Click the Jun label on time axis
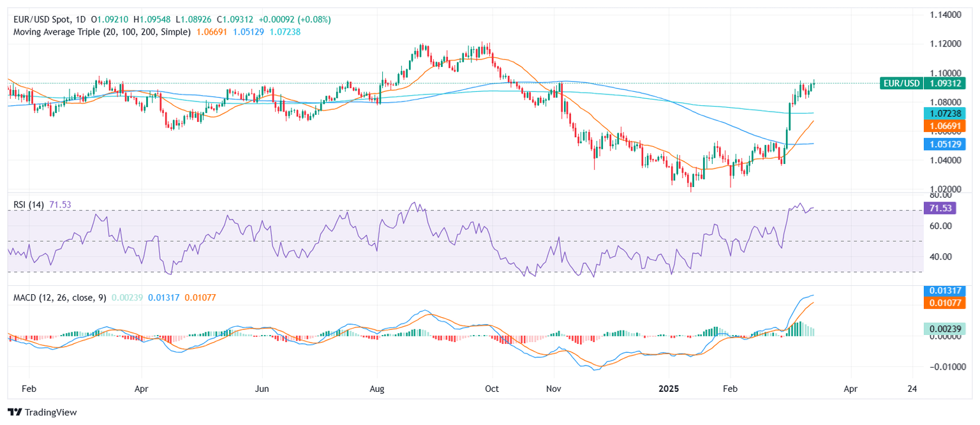Image resolution: width=980 pixels, height=425 pixels. [263, 388]
